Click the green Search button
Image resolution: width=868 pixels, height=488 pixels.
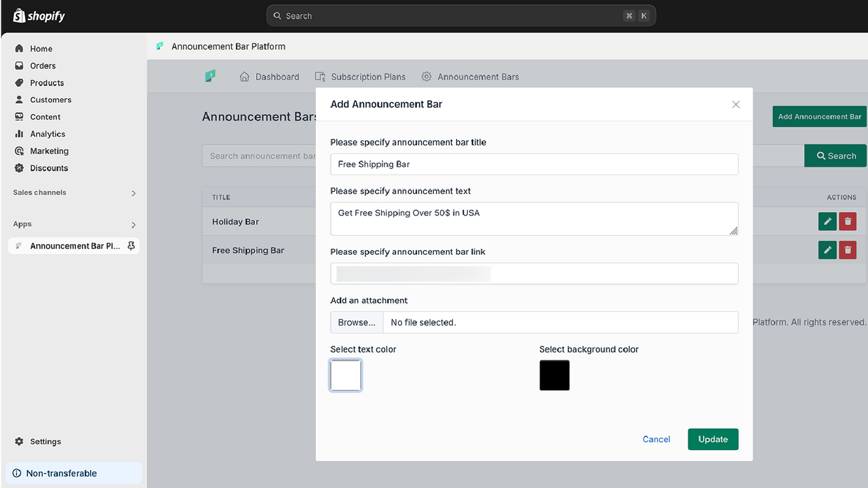tap(835, 156)
